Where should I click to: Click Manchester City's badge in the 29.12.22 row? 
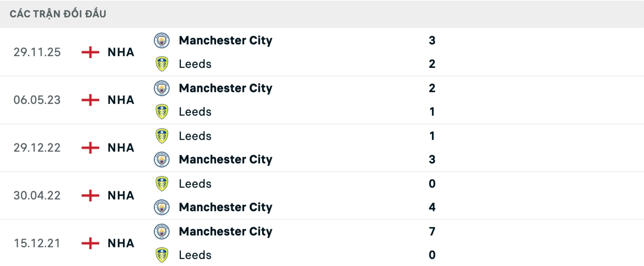[162, 160]
